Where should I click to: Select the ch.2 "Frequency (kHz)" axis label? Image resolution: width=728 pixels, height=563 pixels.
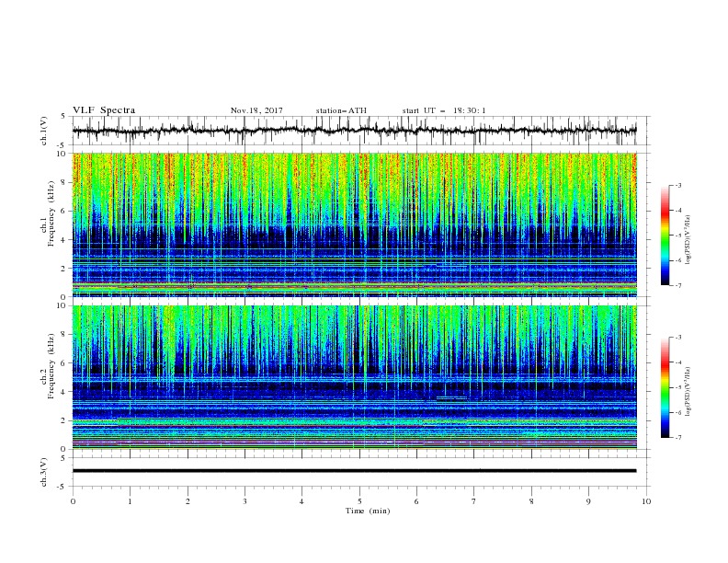coord(51,365)
